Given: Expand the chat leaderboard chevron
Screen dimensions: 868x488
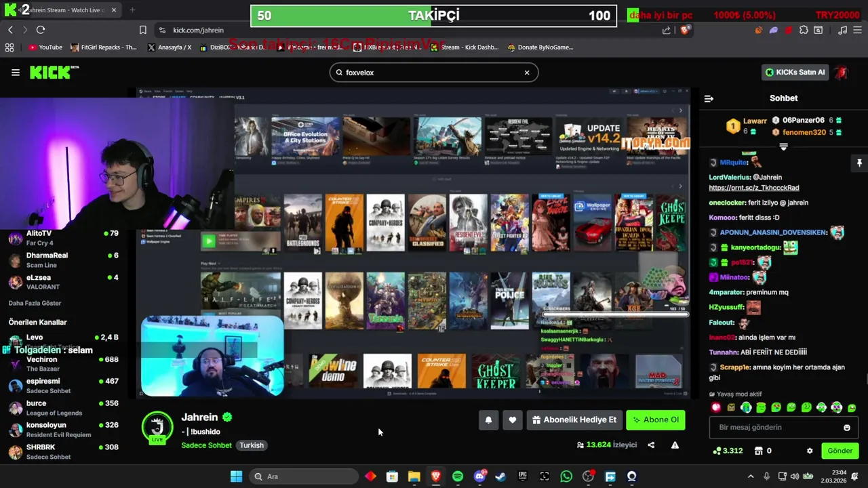Looking at the screenshot, I should pos(783,147).
